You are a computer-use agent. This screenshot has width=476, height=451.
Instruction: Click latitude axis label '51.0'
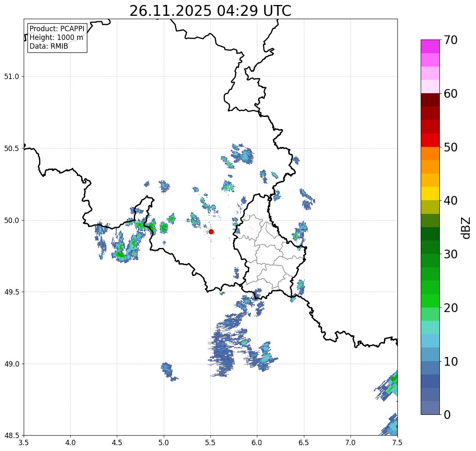12,76
